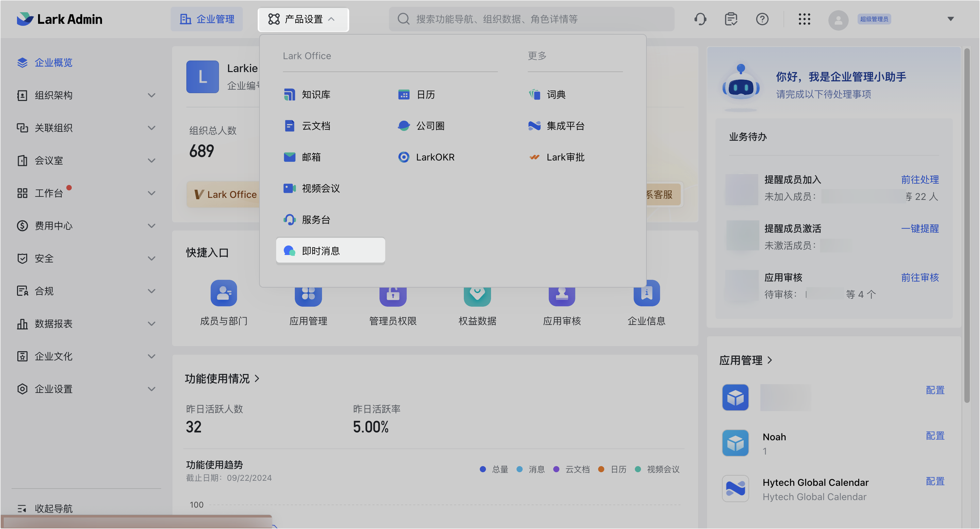Click the 超级管理员 role badge
Screen dimensions: 980x529
point(874,19)
